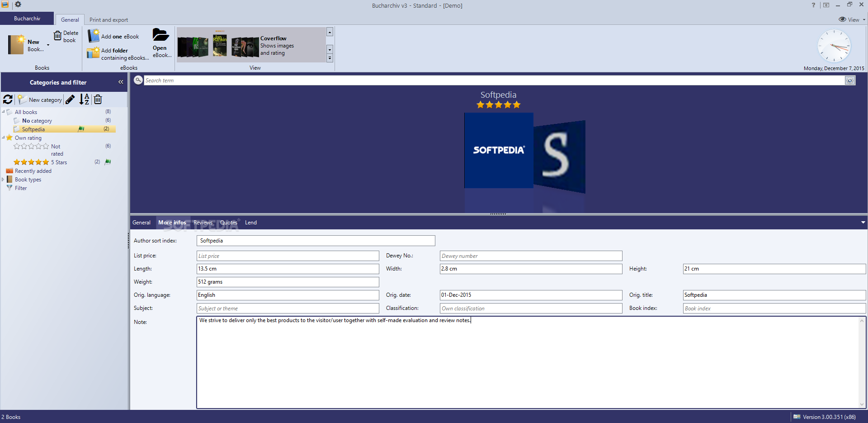The height and width of the screenshot is (423, 868).
Task: Click the Book index field
Action: click(x=774, y=309)
